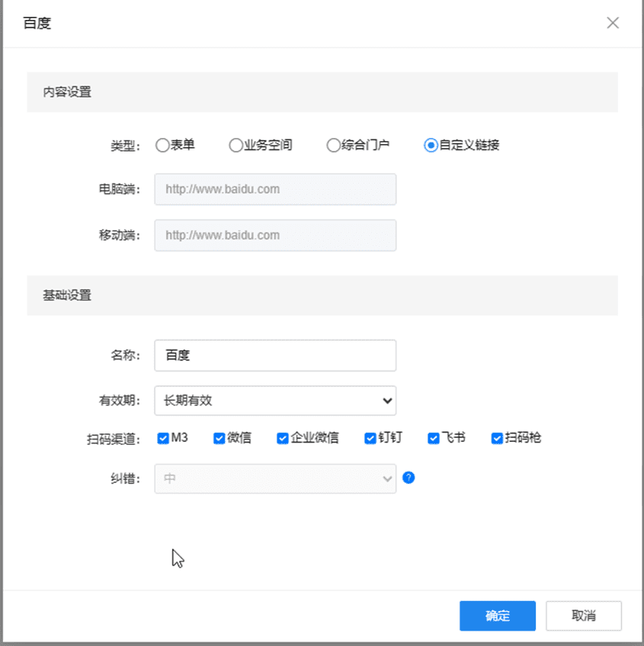Select the 表单 type radio button
Image resolution: width=644 pixels, height=646 pixels.
(162, 145)
